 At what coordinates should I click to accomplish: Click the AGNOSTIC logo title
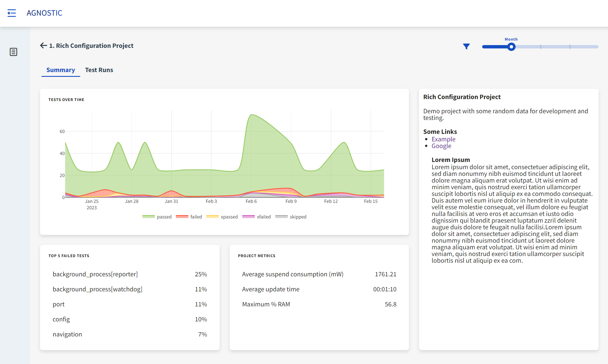[x=44, y=13]
